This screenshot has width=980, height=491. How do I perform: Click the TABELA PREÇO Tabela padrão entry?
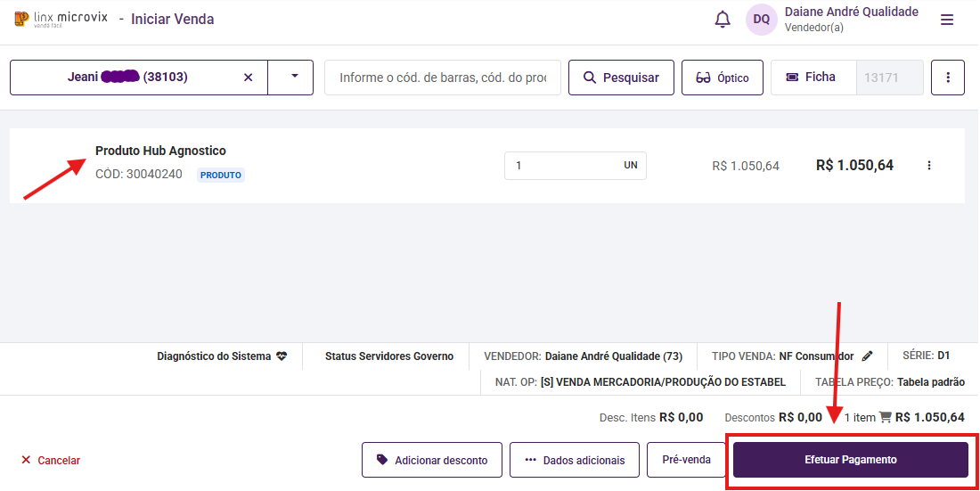point(890,382)
